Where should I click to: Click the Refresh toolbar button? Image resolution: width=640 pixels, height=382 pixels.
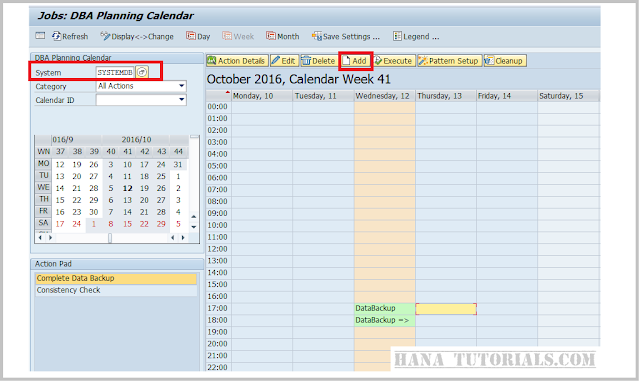pyautogui.click(x=70, y=36)
